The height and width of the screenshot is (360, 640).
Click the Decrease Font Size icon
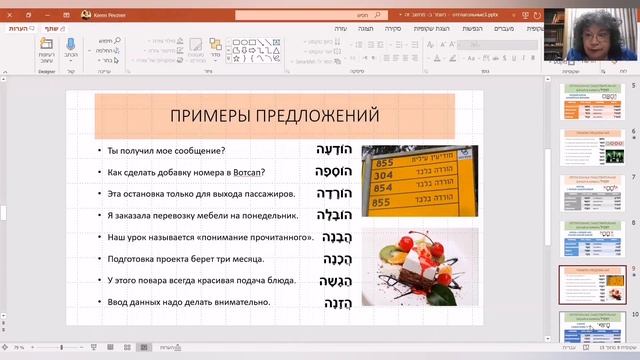[x=442, y=44]
